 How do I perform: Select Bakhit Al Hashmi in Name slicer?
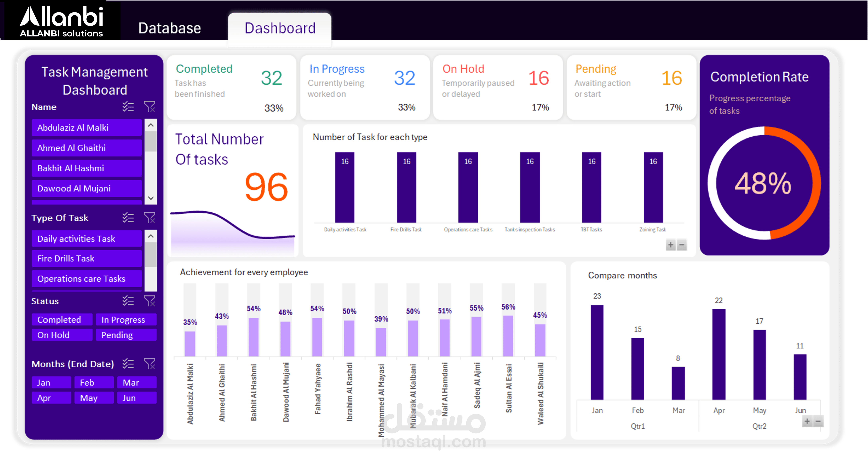point(87,168)
